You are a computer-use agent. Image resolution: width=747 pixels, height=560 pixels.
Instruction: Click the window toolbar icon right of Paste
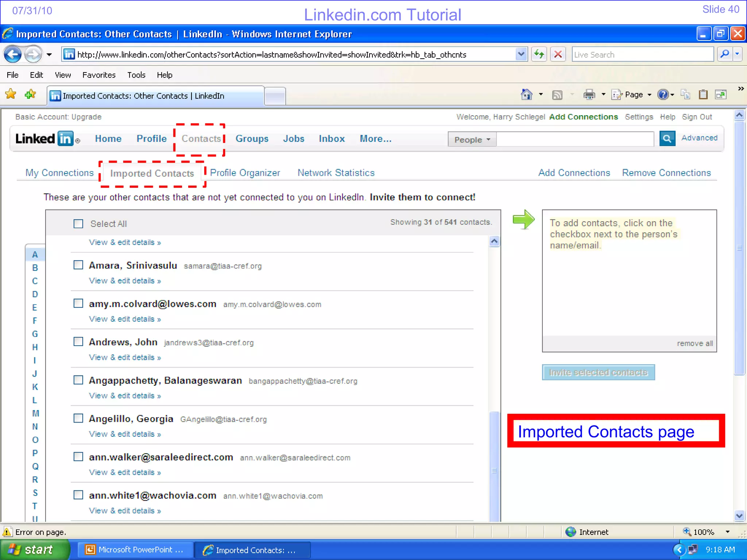[x=721, y=95]
